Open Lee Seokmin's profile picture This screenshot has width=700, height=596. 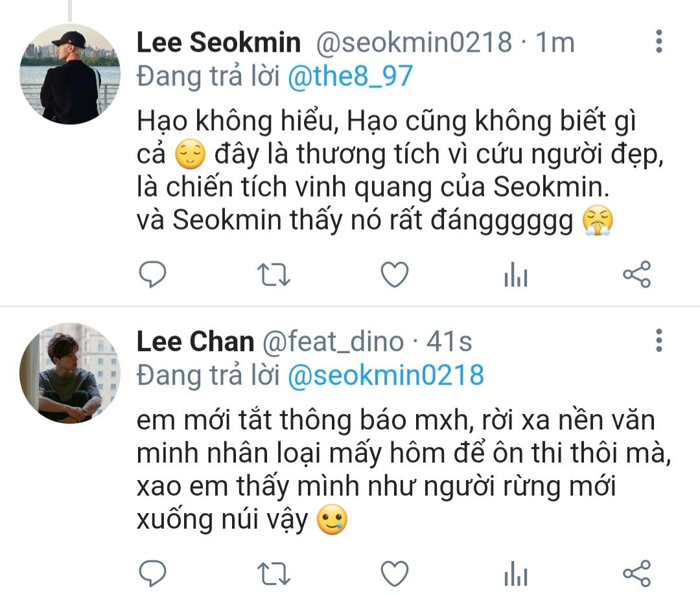click(x=70, y=74)
